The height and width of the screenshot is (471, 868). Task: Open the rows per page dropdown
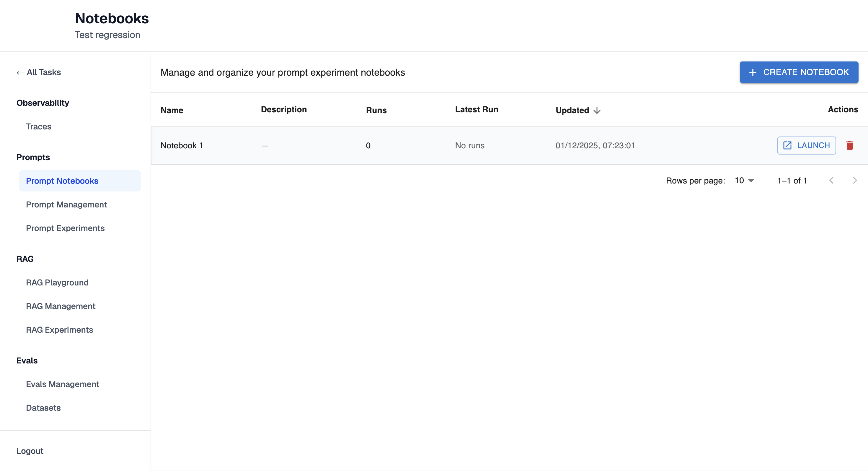click(x=744, y=180)
